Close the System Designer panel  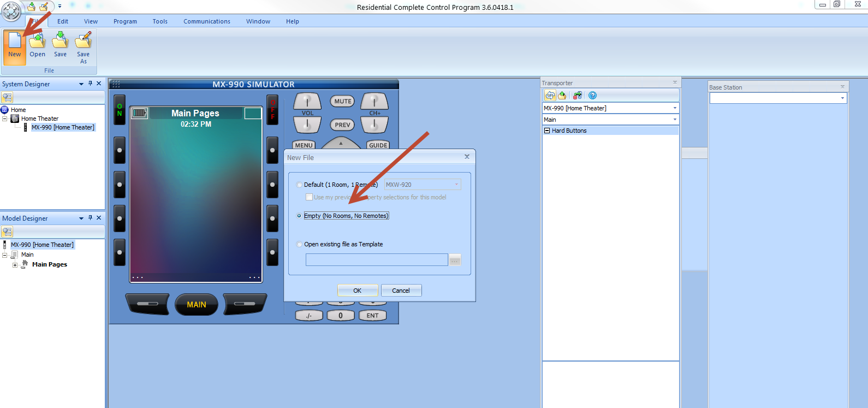coord(99,84)
